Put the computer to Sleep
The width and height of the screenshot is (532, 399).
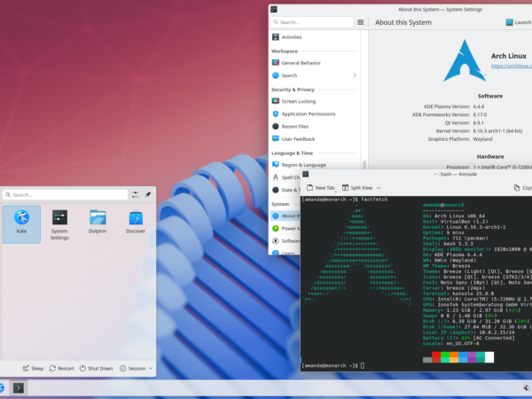click(33, 369)
